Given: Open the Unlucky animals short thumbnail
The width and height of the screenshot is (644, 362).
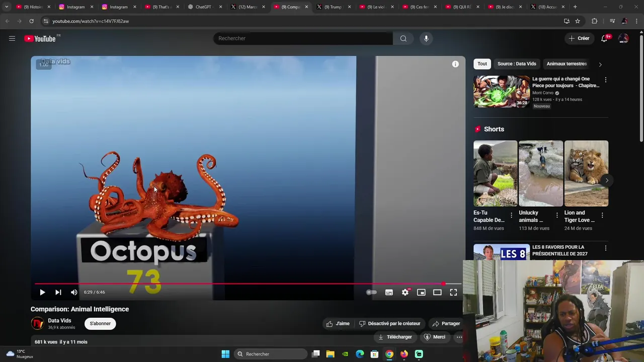Looking at the screenshot, I should pos(541,173).
